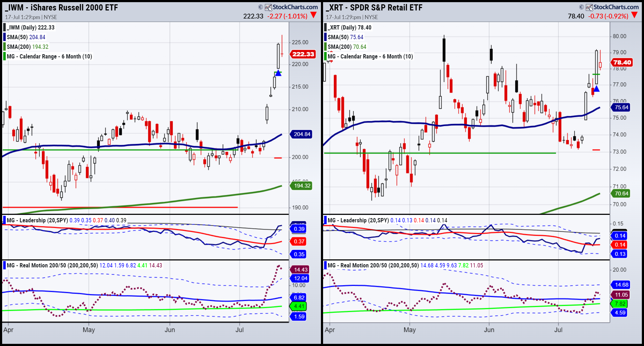
Task: Click XRT MG - Real Motion 200/50 label
Action: pos(373,265)
